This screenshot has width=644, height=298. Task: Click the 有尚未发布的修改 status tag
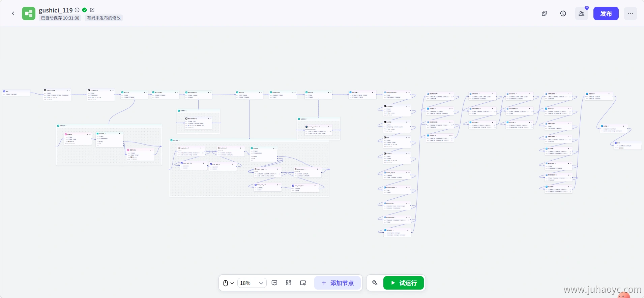click(x=104, y=18)
